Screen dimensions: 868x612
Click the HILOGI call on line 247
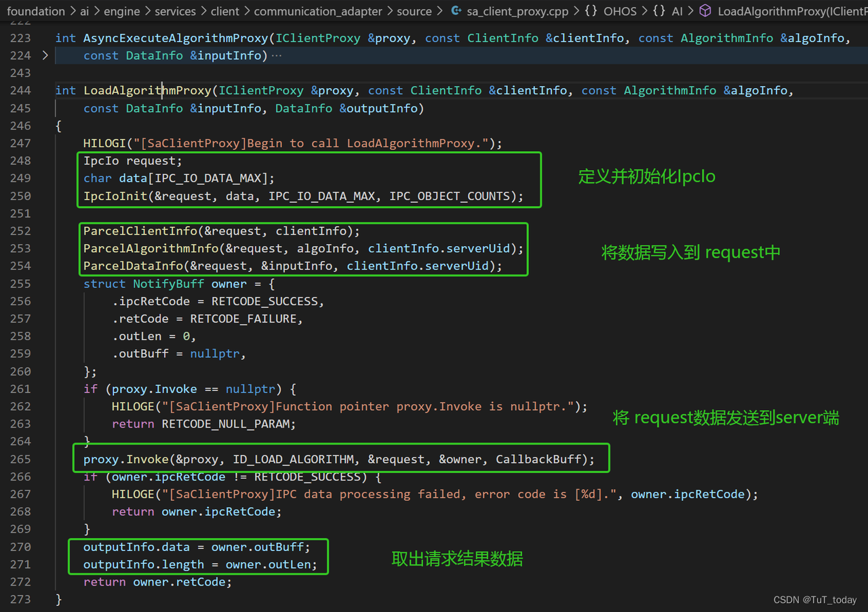click(293, 144)
